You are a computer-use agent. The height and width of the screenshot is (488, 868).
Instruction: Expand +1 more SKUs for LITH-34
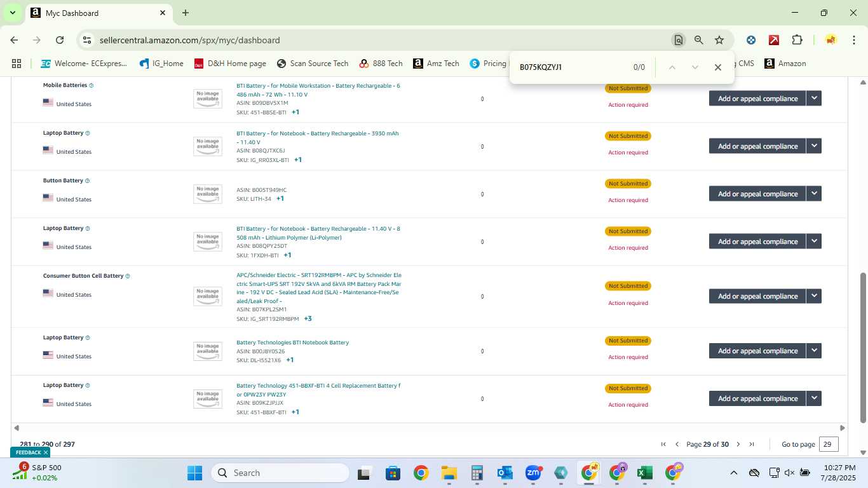point(280,199)
